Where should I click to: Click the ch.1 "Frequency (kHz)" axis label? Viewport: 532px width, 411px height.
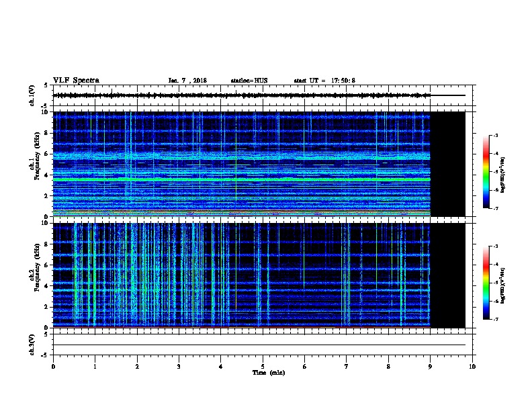[x=37, y=156]
